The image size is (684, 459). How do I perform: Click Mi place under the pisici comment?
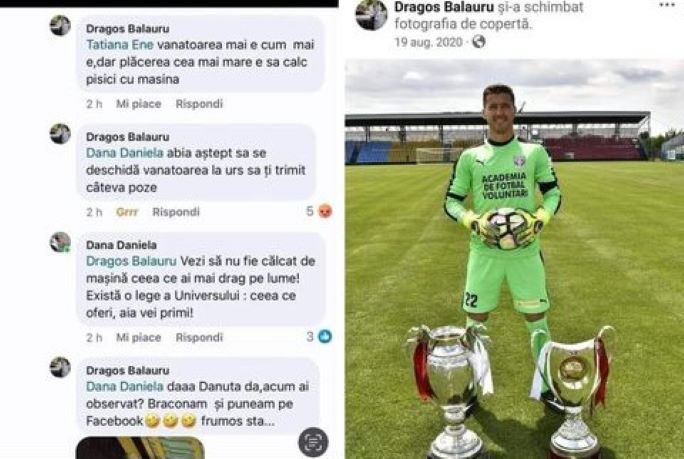138,104
